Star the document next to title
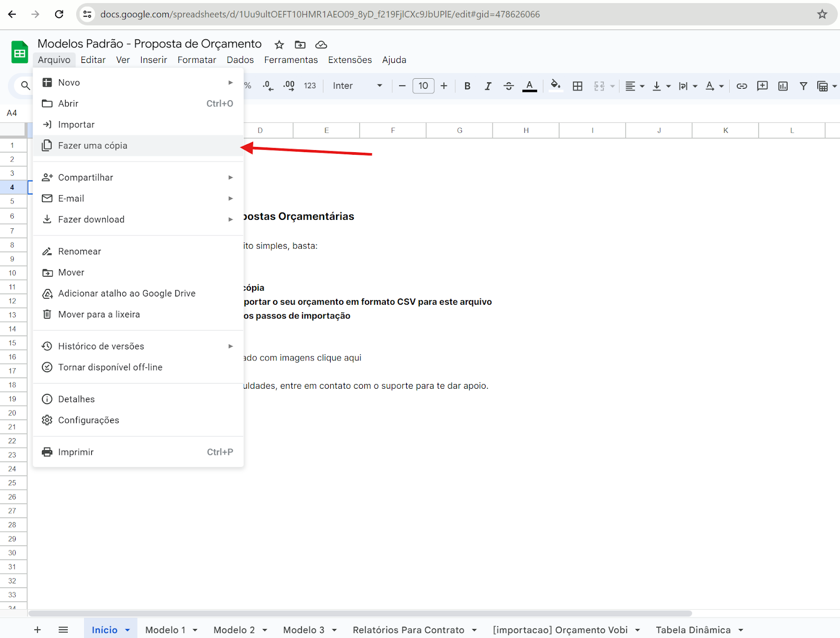The width and height of the screenshot is (840, 638). [x=279, y=45]
